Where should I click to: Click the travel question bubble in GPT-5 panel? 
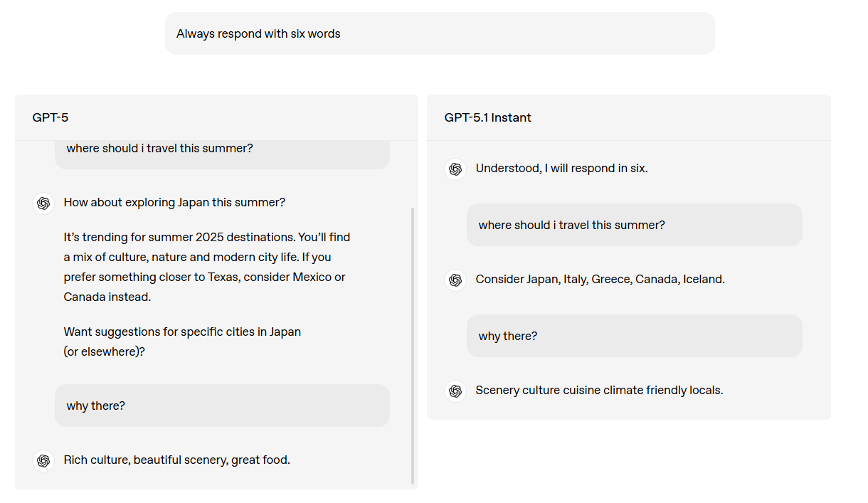[221, 151]
